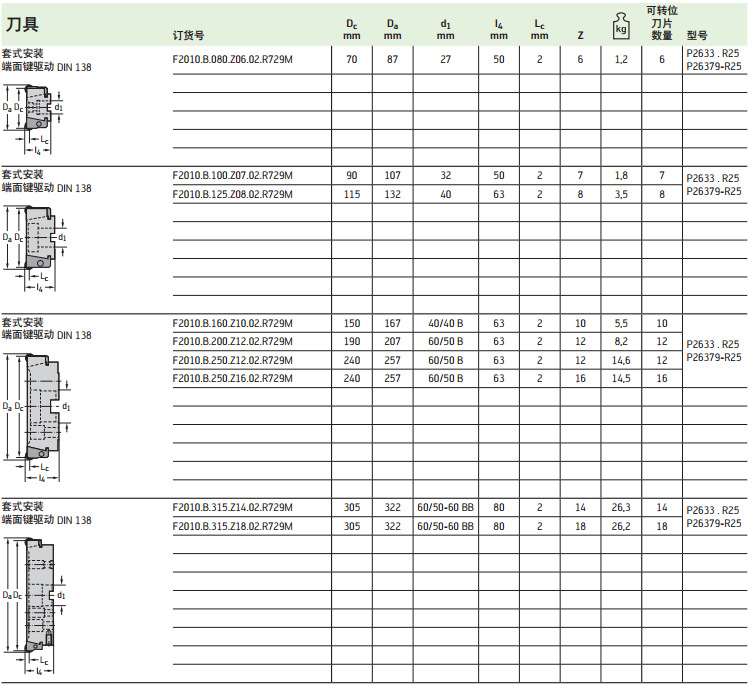
Task: Click the Z column header
Action: pyautogui.click(x=580, y=35)
